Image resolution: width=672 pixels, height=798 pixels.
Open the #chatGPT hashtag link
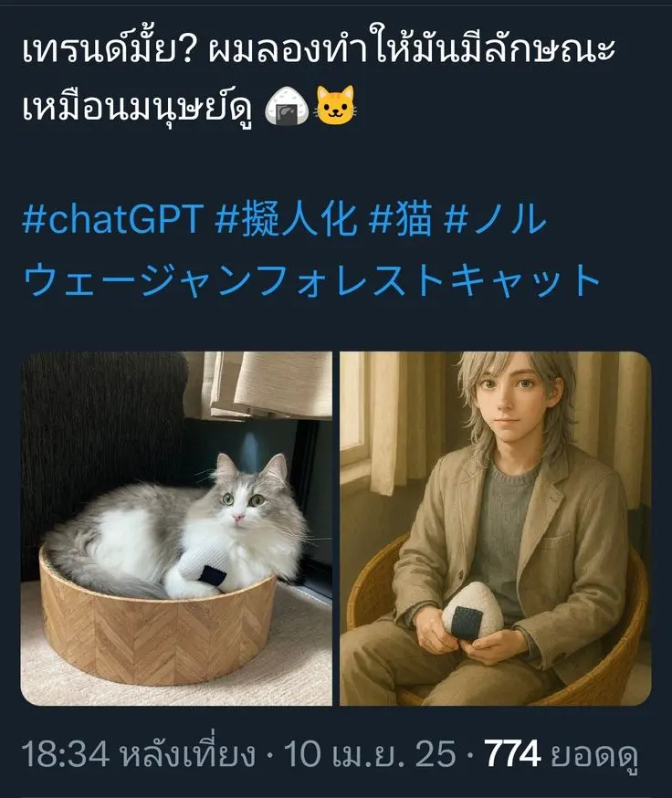113,219
